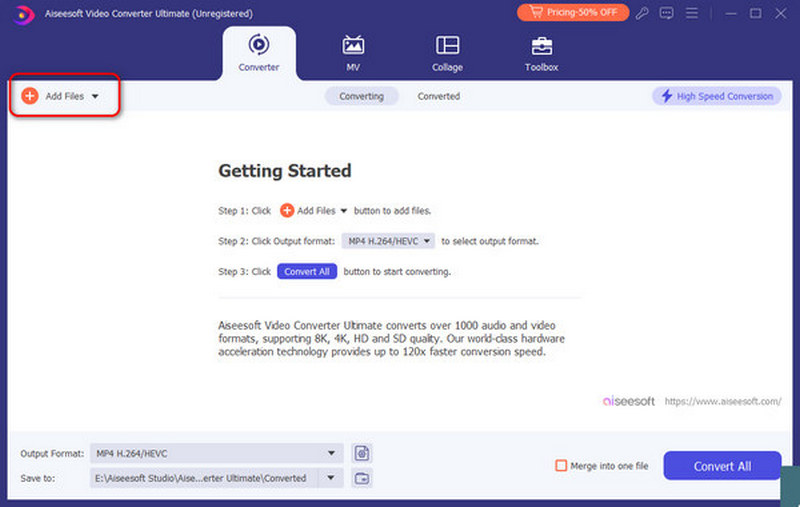Open the MV tab
The image size is (800, 507).
click(353, 53)
